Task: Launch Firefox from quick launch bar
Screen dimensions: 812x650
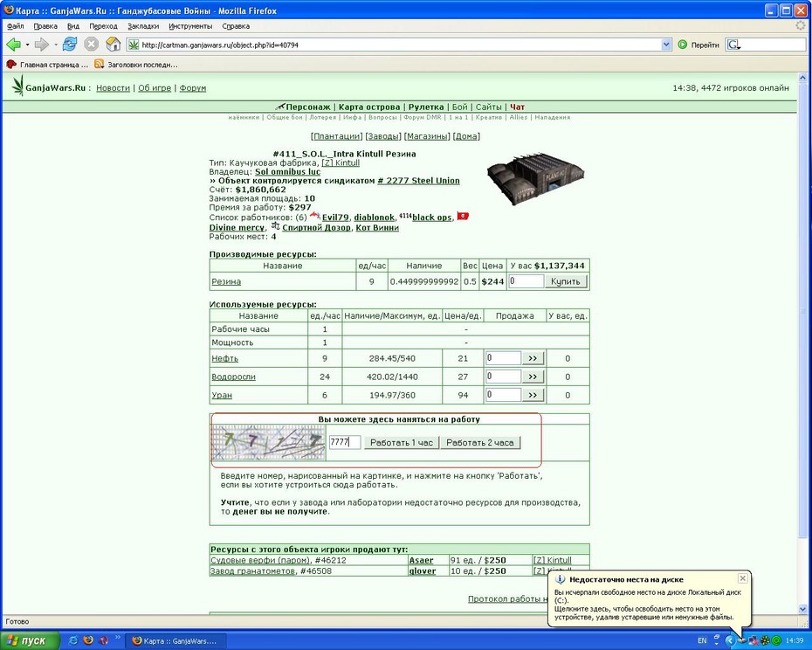Action: coord(88,640)
